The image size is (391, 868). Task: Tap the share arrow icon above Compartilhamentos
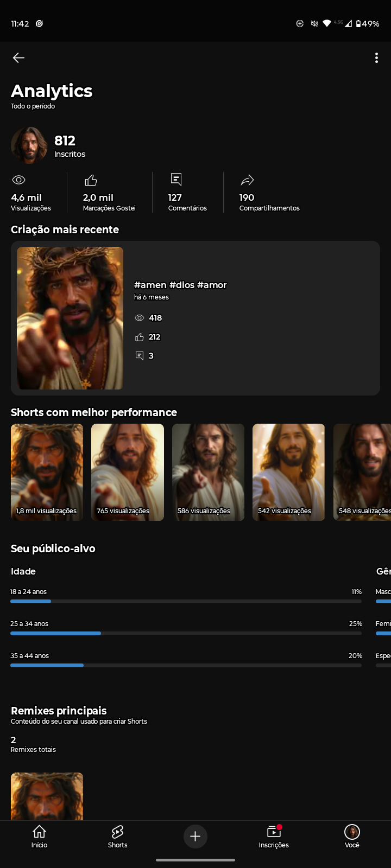tap(247, 180)
